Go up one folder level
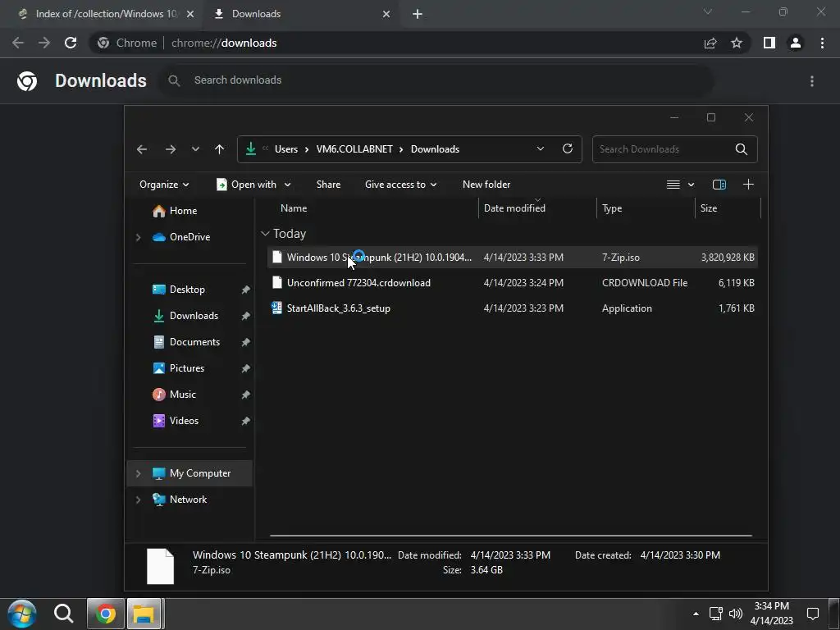 (220, 149)
